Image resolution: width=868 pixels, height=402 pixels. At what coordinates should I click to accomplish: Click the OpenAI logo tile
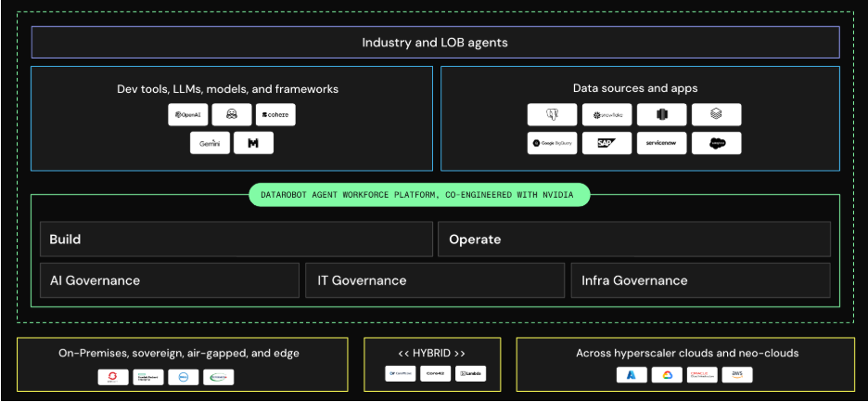pos(188,115)
